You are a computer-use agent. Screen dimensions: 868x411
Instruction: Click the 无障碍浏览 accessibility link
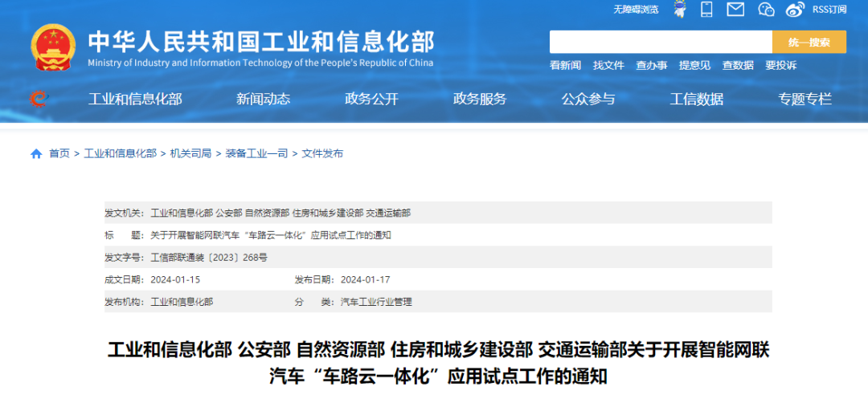click(636, 10)
